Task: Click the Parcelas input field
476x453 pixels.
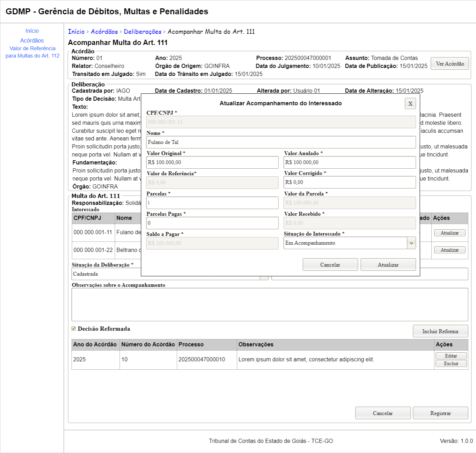Action: (x=212, y=203)
